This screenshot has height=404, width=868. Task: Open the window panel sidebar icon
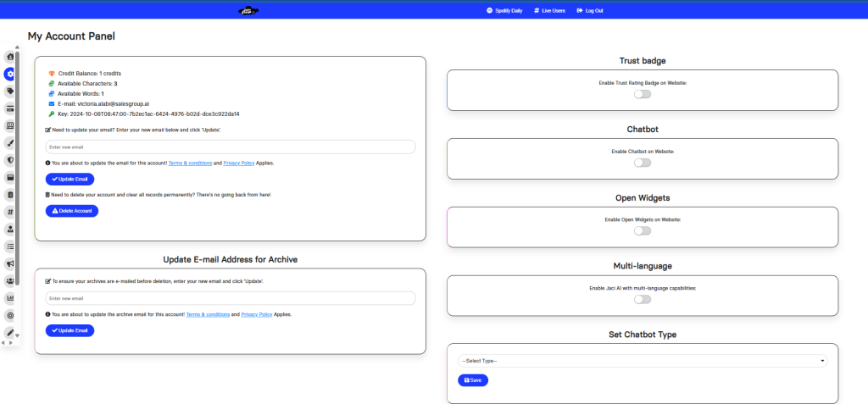(10, 177)
